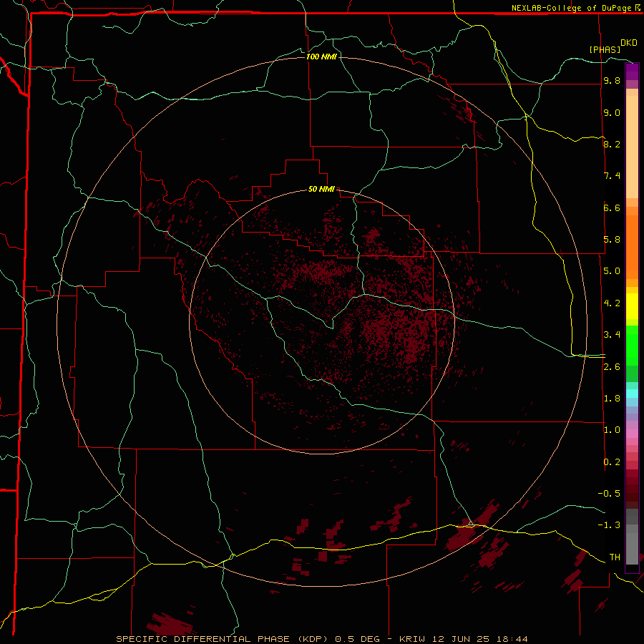
Task: Click the 4.2 value on color scale
Action: 612,303
